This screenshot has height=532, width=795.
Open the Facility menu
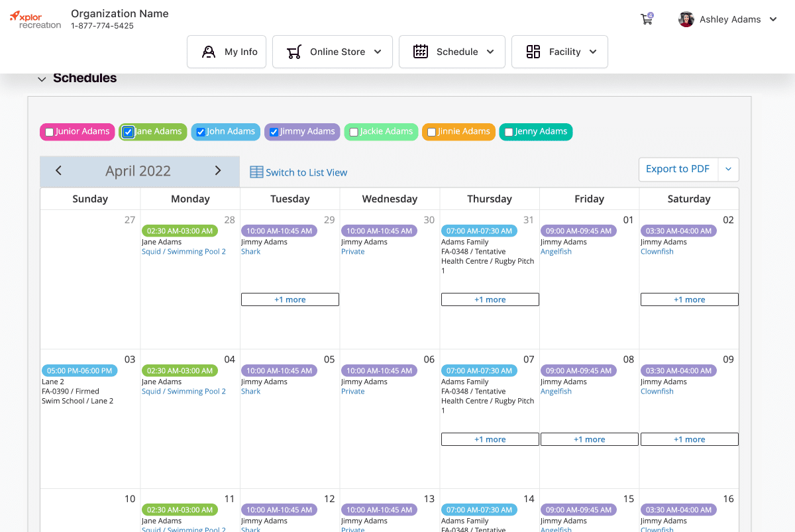click(593, 51)
